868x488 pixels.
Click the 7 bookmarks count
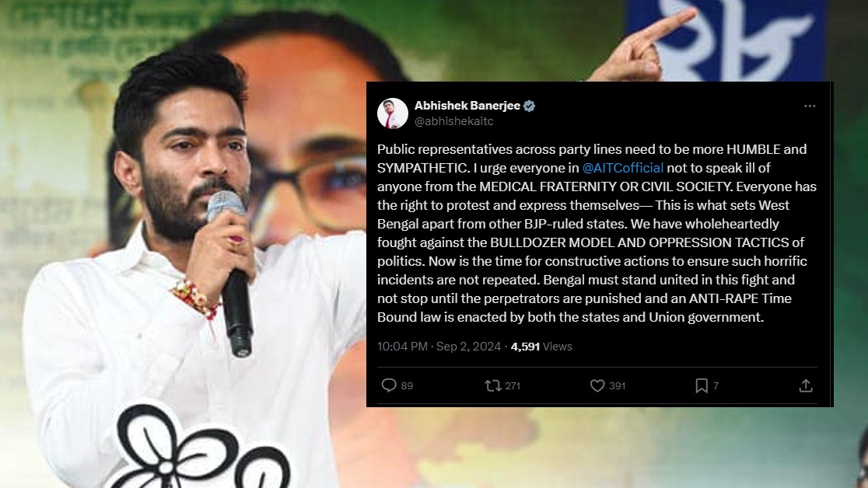click(716, 385)
